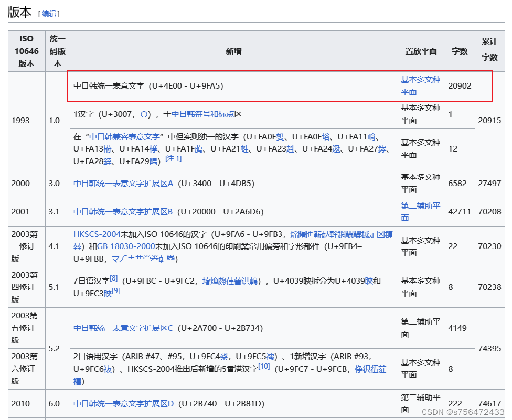Click the HKSCS-2004 link
512x420 pixels.
click(97, 234)
